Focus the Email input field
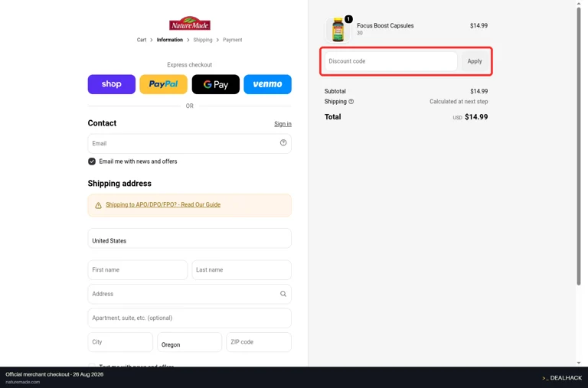The image size is (588, 388). coord(189,144)
